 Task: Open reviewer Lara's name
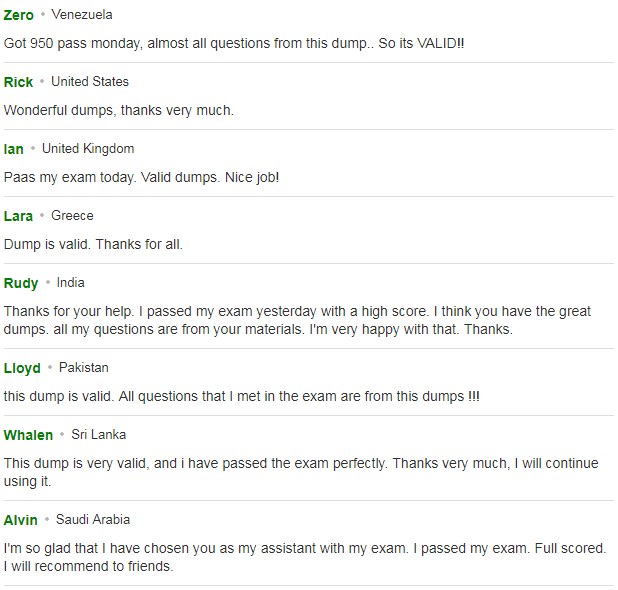pos(18,216)
